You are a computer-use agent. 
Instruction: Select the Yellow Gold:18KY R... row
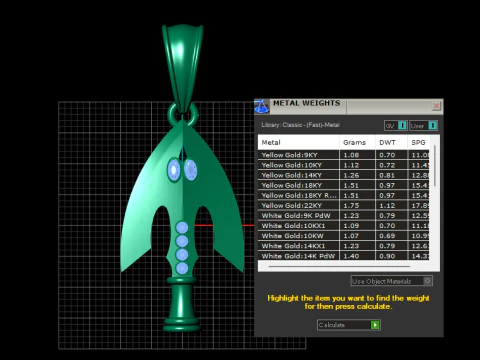tap(344, 195)
